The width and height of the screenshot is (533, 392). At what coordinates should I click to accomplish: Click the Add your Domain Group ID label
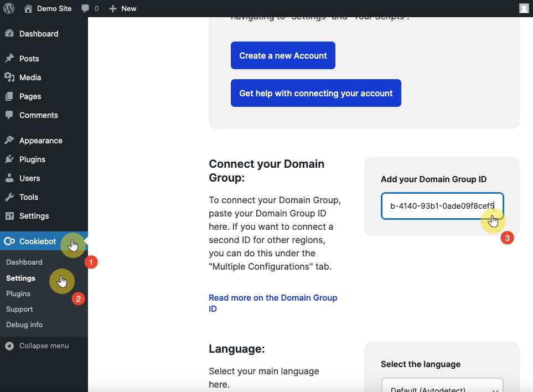[433, 179]
